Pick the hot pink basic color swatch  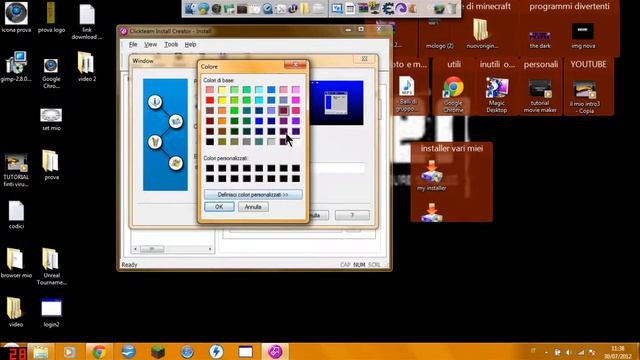[296, 110]
